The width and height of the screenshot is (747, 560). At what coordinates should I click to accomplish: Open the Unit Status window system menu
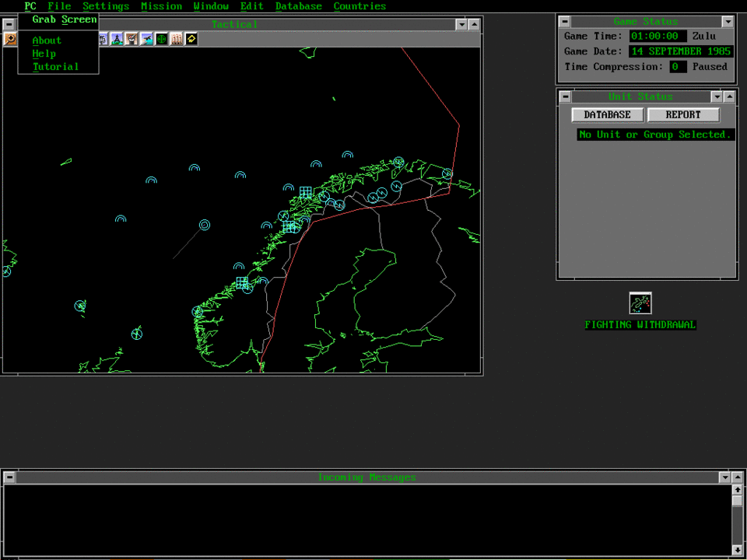[565, 97]
